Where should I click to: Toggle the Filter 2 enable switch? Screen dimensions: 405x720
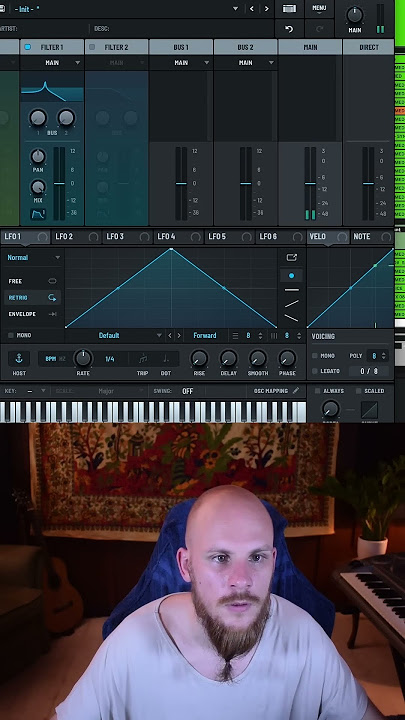(92, 47)
